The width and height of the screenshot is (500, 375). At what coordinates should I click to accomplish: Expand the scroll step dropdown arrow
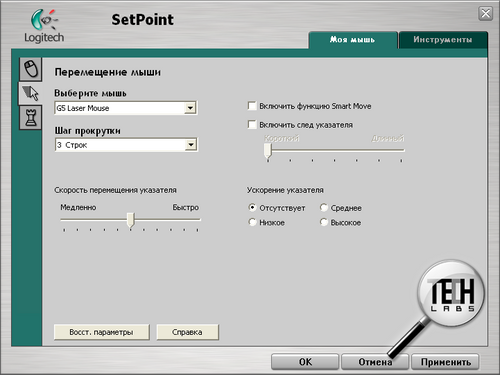190,145
